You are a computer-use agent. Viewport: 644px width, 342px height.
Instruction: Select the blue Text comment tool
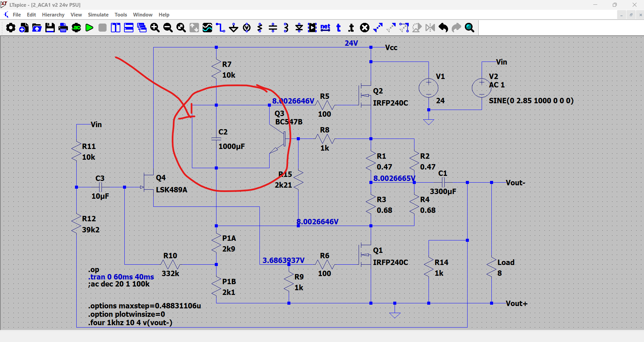coord(338,28)
